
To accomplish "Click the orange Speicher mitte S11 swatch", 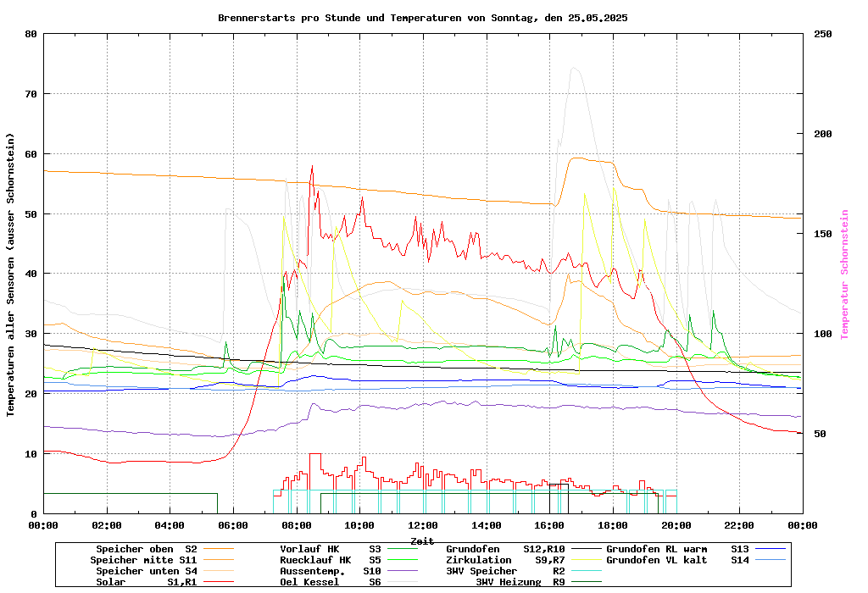I will tap(218, 560).
